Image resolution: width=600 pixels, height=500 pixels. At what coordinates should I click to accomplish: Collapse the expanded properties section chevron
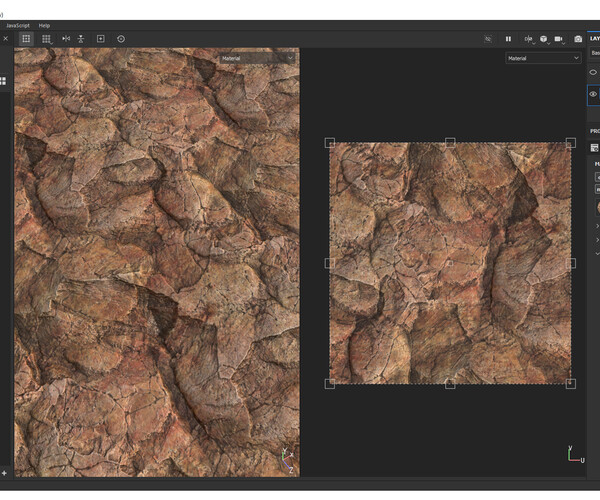pos(597,254)
